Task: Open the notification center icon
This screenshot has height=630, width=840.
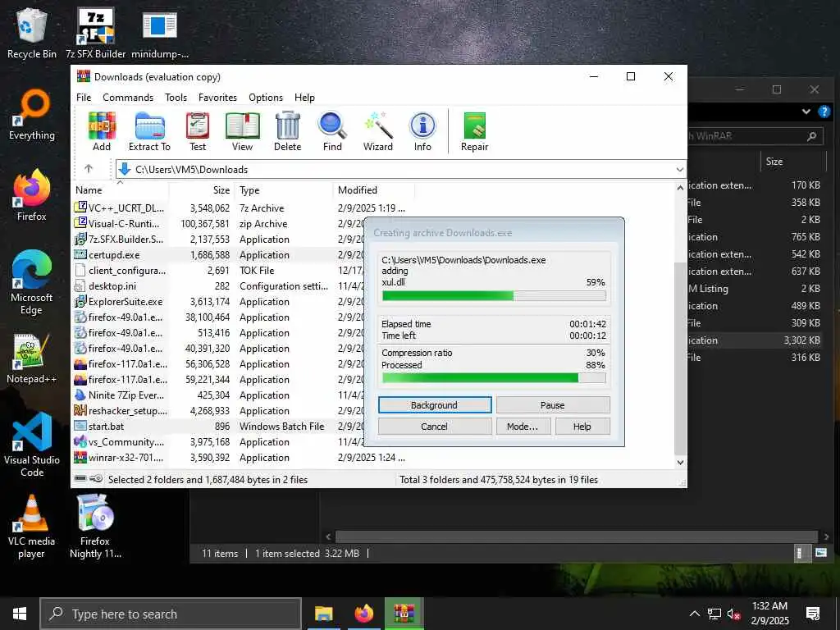Action: (x=813, y=614)
